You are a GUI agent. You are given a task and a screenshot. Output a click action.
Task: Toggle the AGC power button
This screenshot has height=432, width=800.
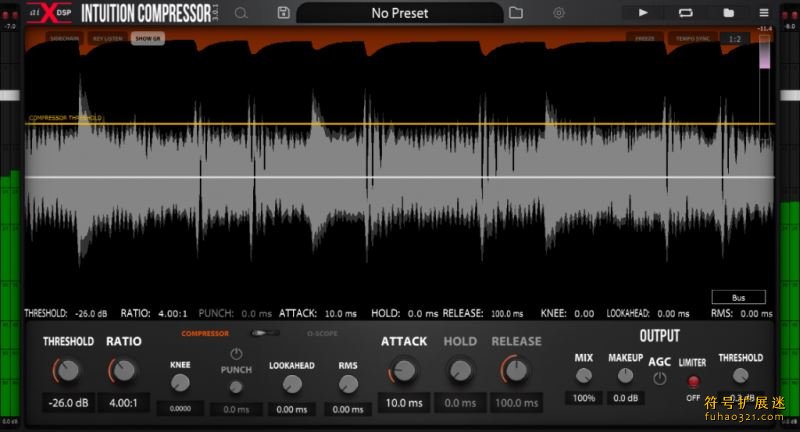(660, 378)
